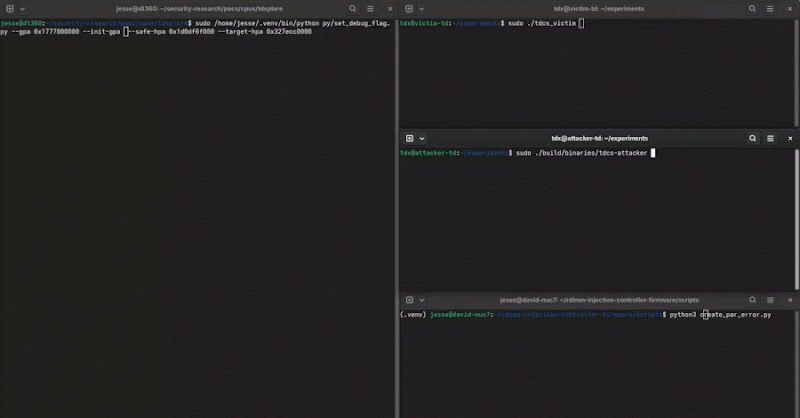
Task: Open hamburger menu in jesse@david-nuc7 terminal
Action: click(x=770, y=300)
